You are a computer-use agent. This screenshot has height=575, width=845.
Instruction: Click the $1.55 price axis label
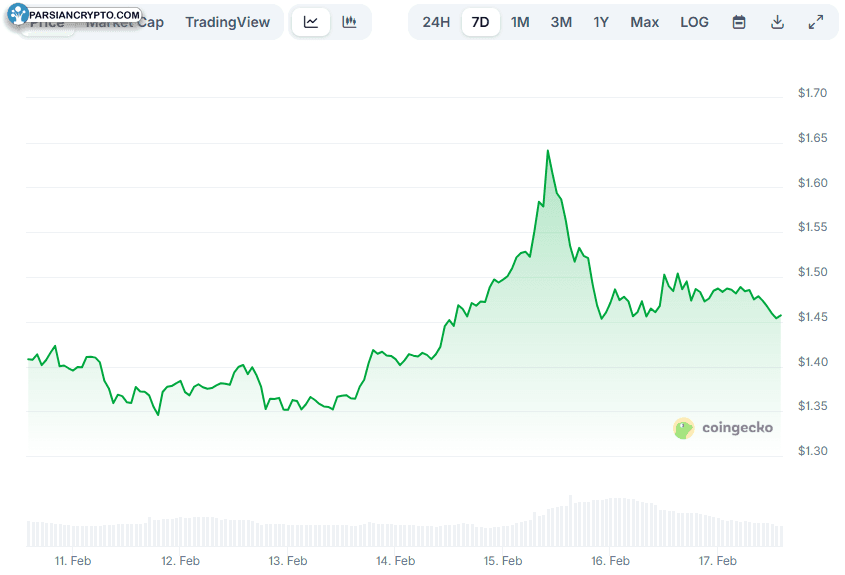(x=812, y=227)
